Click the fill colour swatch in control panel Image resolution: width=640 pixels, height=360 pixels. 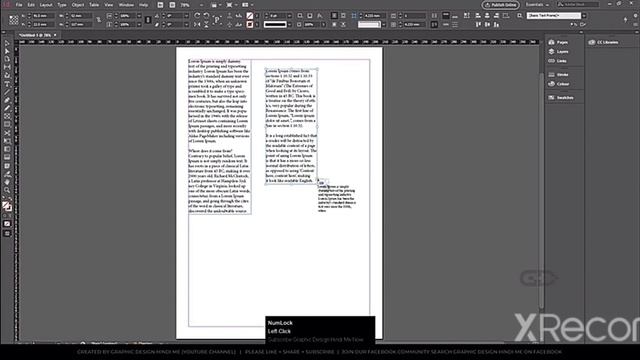(250, 16)
